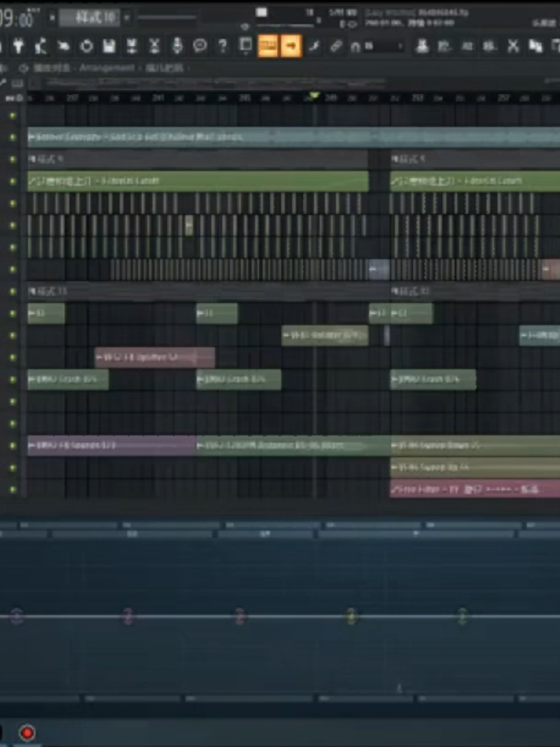
Task: Mute the track with pink uplifter clip
Action: (13, 357)
